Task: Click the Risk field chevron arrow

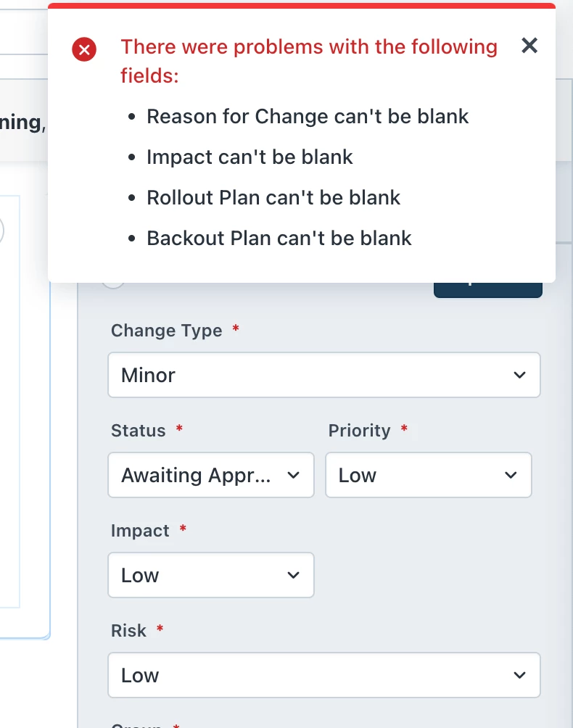Action: (519, 675)
